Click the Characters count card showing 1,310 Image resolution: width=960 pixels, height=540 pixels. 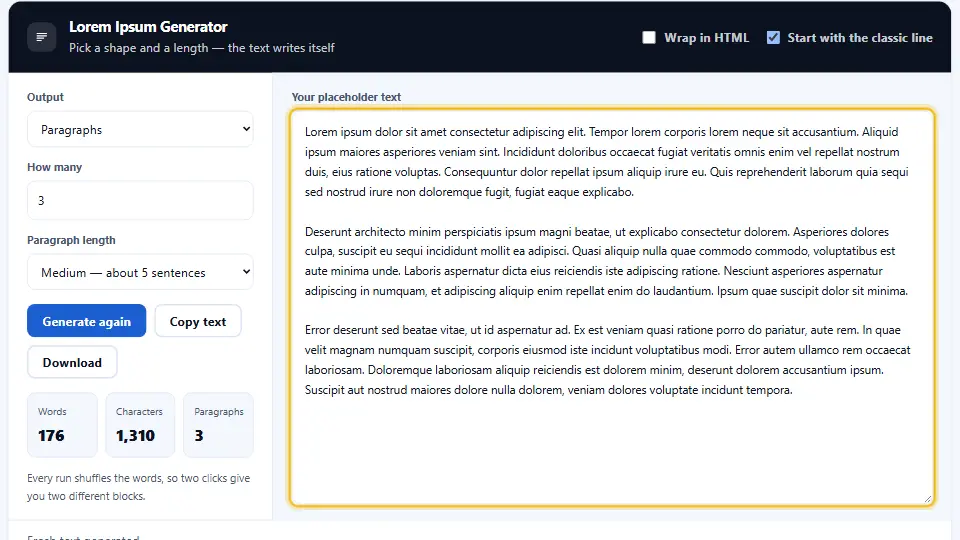(140, 425)
